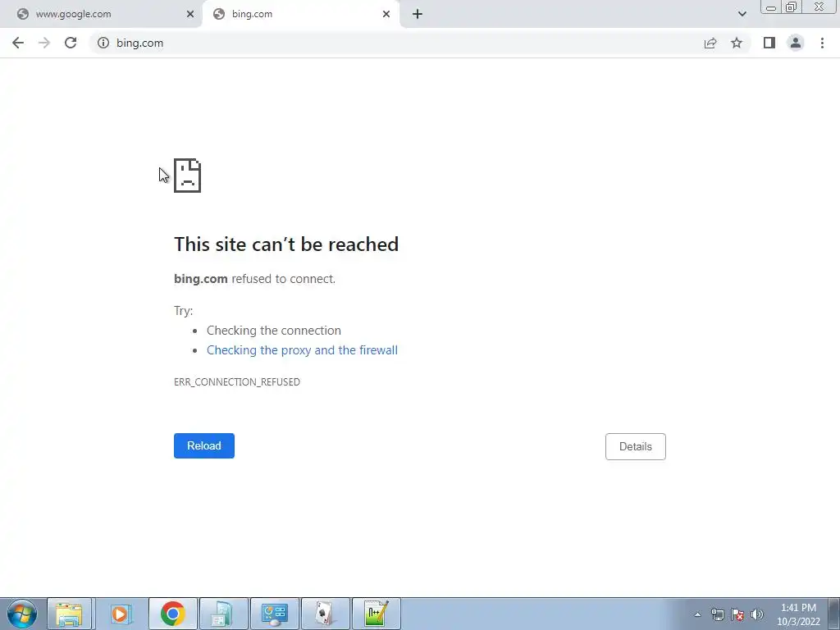View site information icon beside bing.com

pyautogui.click(x=103, y=43)
